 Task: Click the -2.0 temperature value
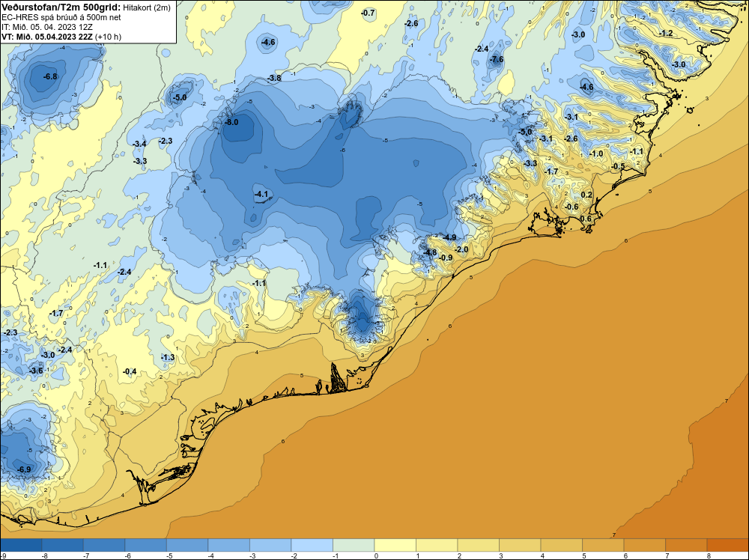[461, 250]
